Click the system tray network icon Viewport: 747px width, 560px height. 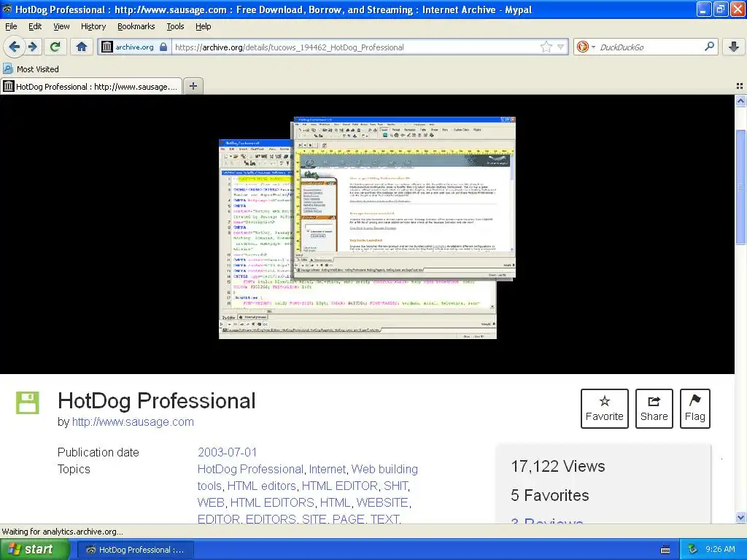(x=692, y=550)
